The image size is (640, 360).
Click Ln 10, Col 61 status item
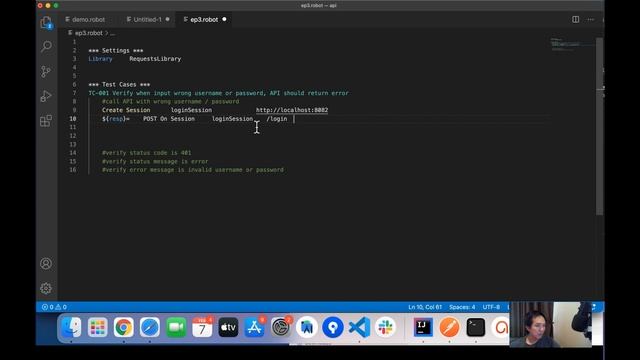coord(425,307)
